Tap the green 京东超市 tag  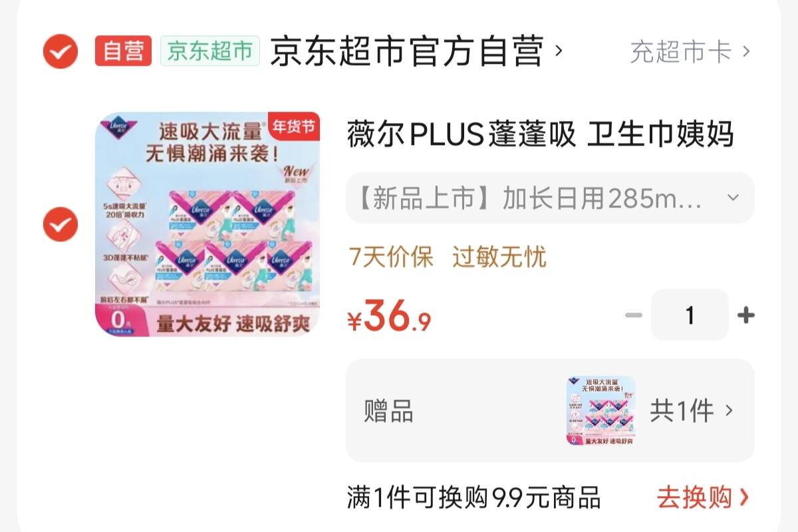pyautogui.click(x=209, y=51)
